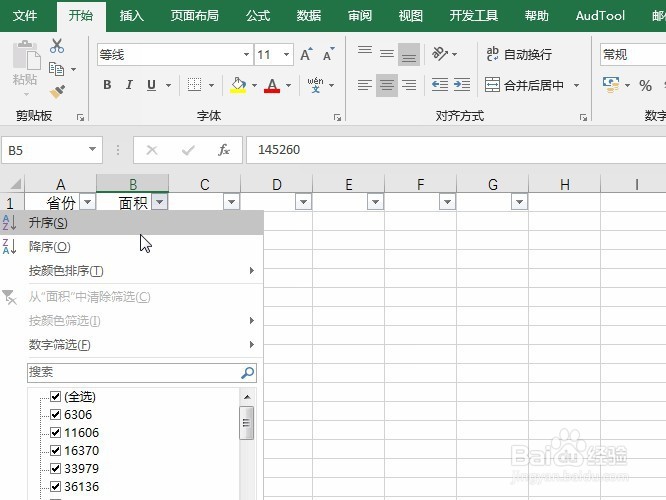Image resolution: width=666 pixels, height=500 pixels.
Task: Uncheck the 11606 filter value
Action: coord(55,432)
